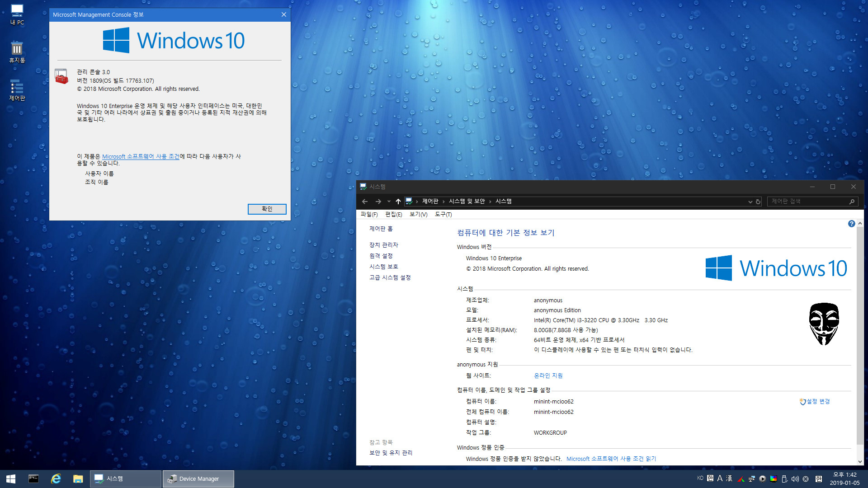Image resolution: width=868 pixels, height=488 pixels.
Task: Open the 온라인 지원 website link
Action: [x=548, y=375]
